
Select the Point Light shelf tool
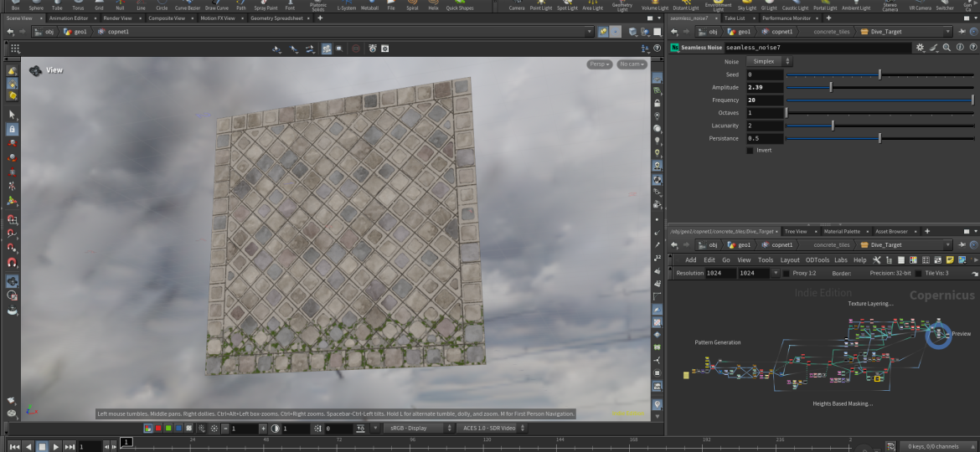[540, 4]
